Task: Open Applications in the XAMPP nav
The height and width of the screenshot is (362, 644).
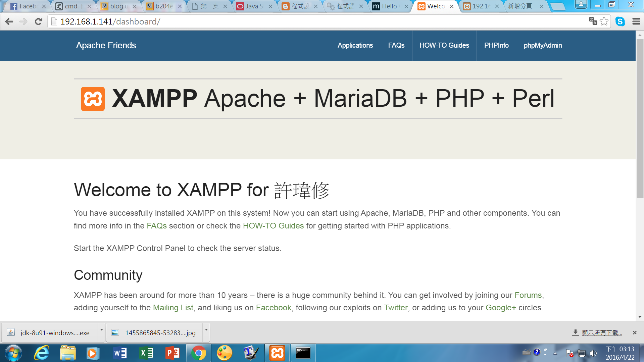Action: 355,45
